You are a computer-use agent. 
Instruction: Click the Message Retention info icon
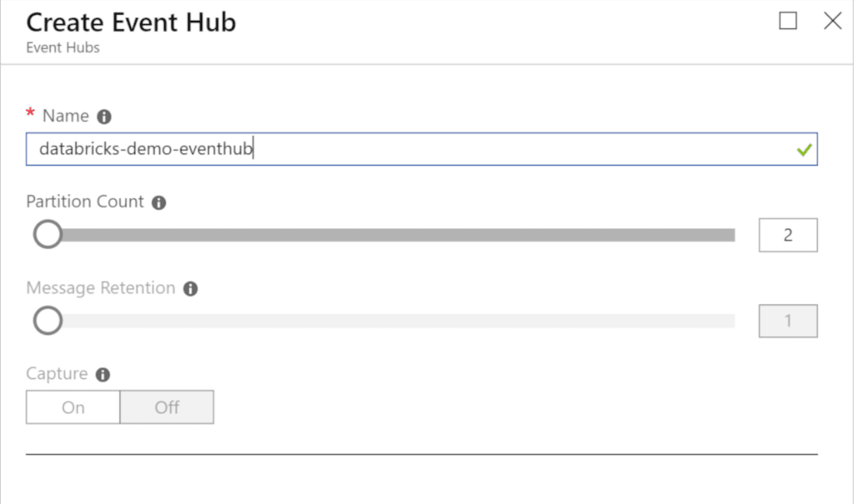click(x=191, y=289)
